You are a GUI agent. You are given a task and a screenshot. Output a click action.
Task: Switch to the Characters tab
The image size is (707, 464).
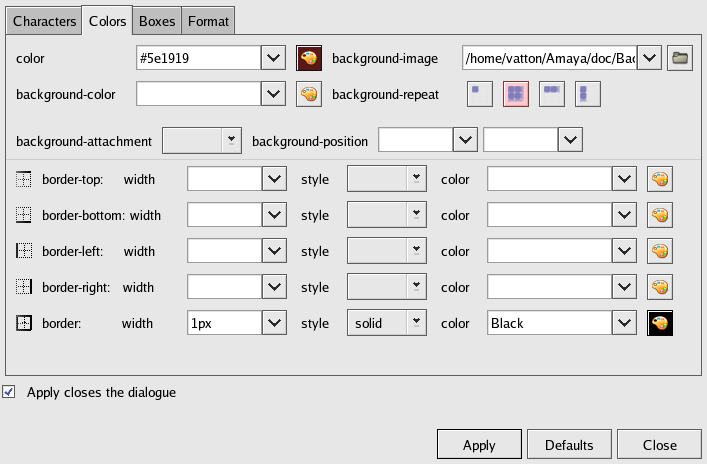[43, 20]
